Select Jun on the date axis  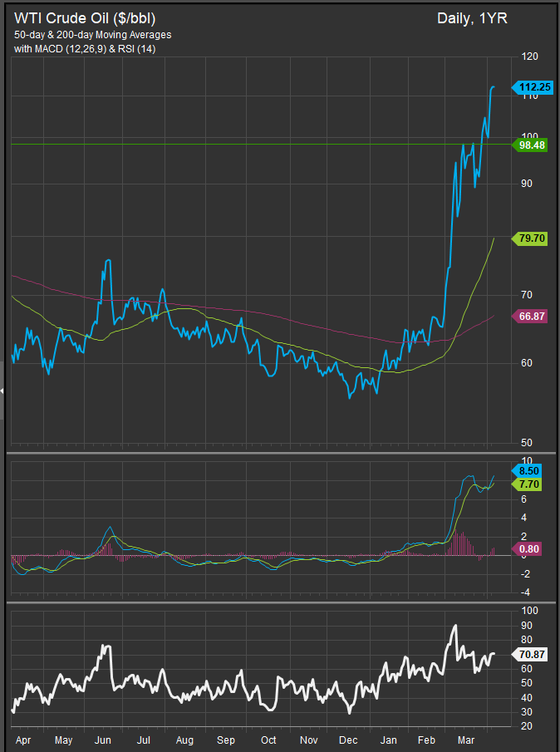click(x=104, y=739)
